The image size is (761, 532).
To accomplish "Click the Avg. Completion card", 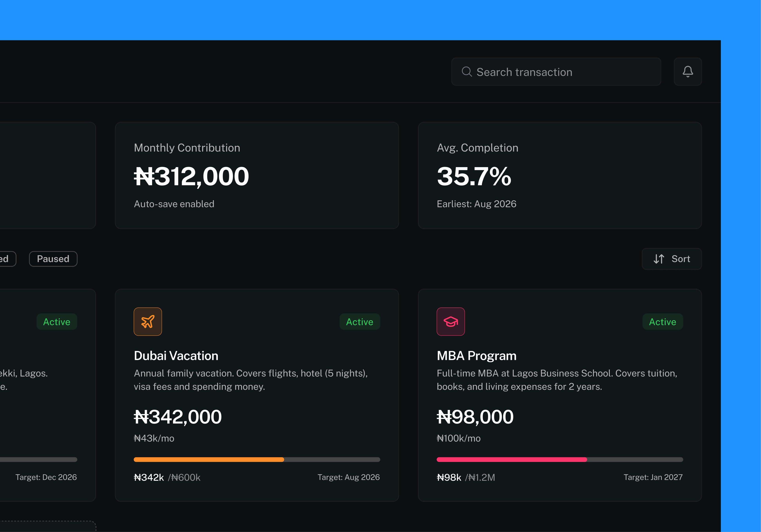I will pyautogui.click(x=559, y=175).
